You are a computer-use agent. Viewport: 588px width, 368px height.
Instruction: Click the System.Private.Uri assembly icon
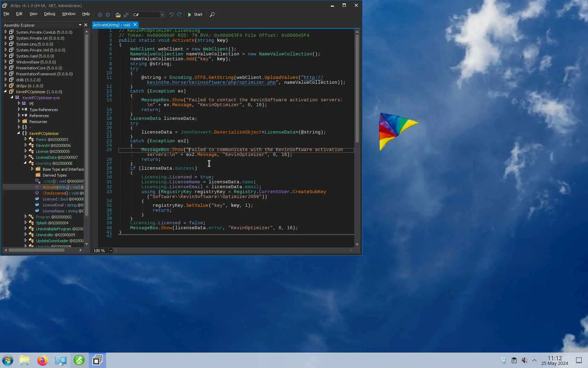[x=11, y=38]
